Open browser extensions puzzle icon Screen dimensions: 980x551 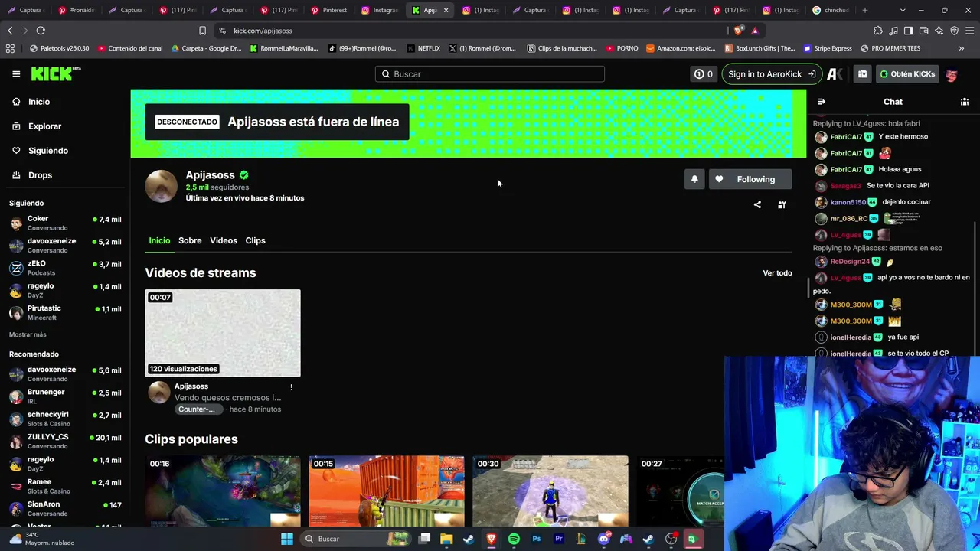878,31
